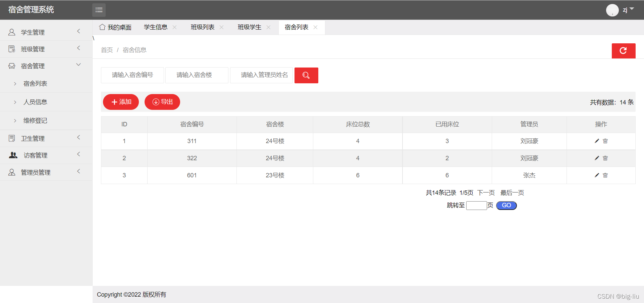
Task: Click the 管理员 column header
Action: [529, 124]
